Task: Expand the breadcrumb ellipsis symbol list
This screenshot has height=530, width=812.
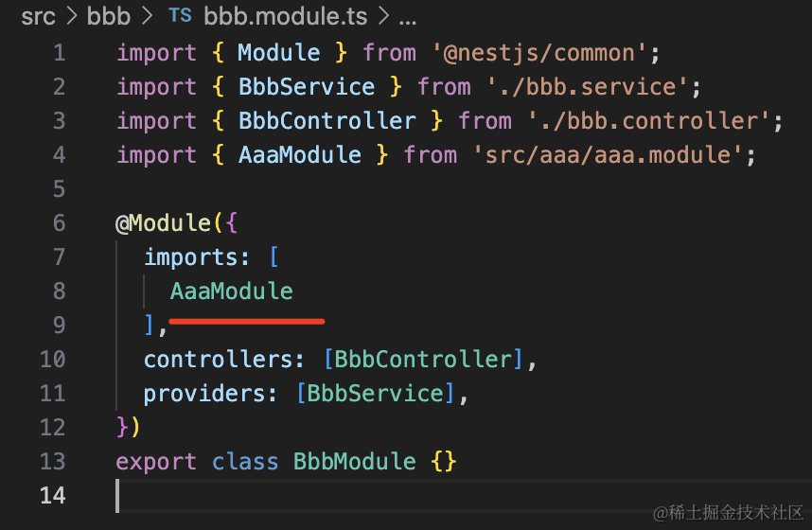Action: pyautogui.click(x=408, y=20)
